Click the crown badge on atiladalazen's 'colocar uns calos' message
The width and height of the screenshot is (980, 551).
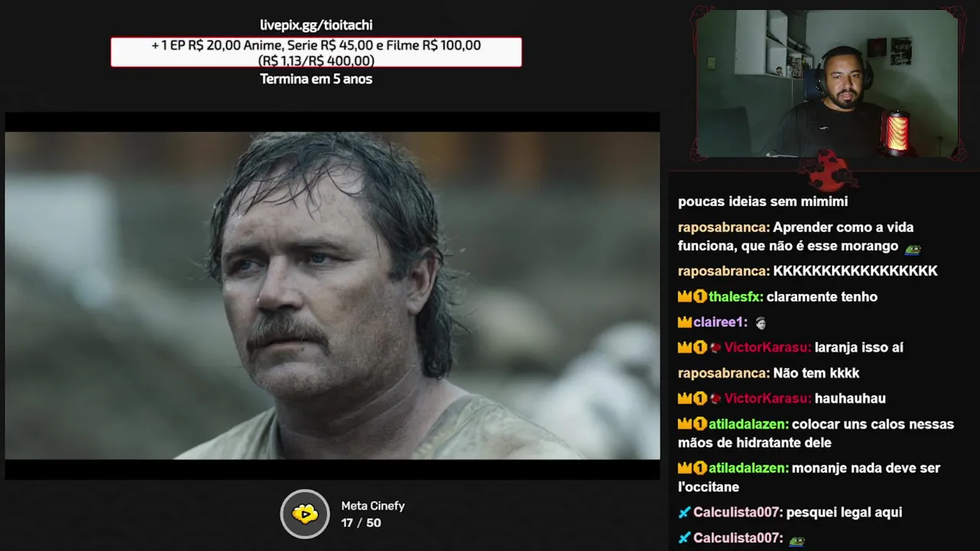[684, 424]
